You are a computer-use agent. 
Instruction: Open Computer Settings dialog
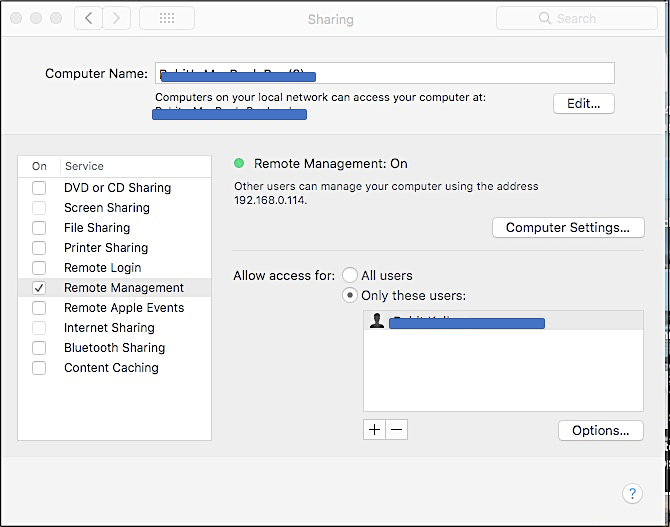pyautogui.click(x=567, y=228)
